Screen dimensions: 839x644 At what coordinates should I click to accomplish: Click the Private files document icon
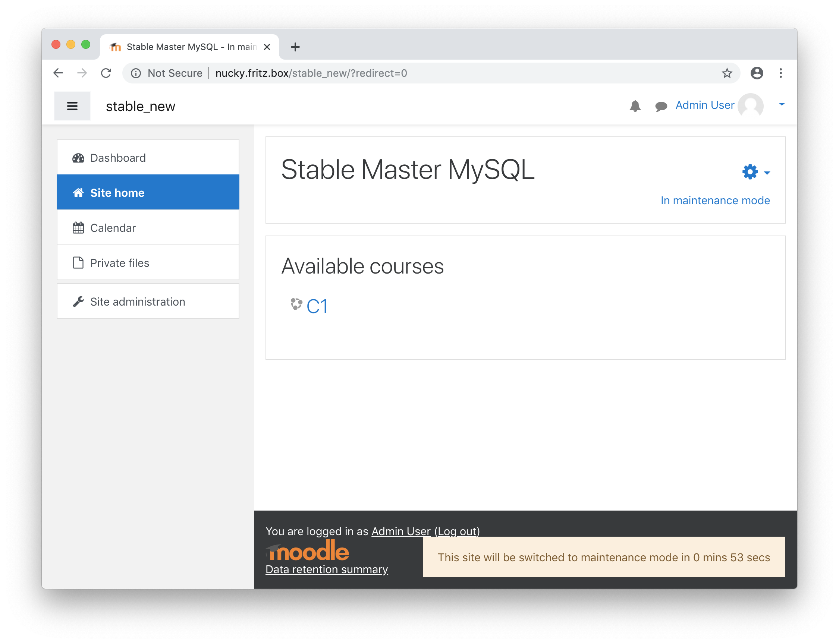pyautogui.click(x=78, y=263)
